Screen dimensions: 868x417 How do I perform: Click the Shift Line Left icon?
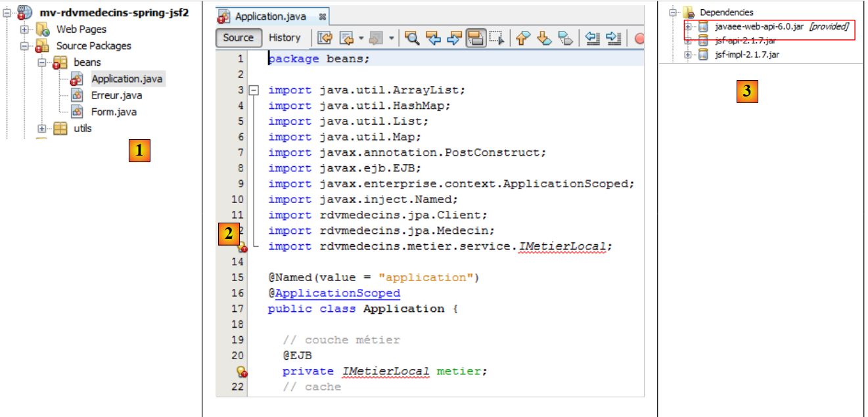coord(593,38)
